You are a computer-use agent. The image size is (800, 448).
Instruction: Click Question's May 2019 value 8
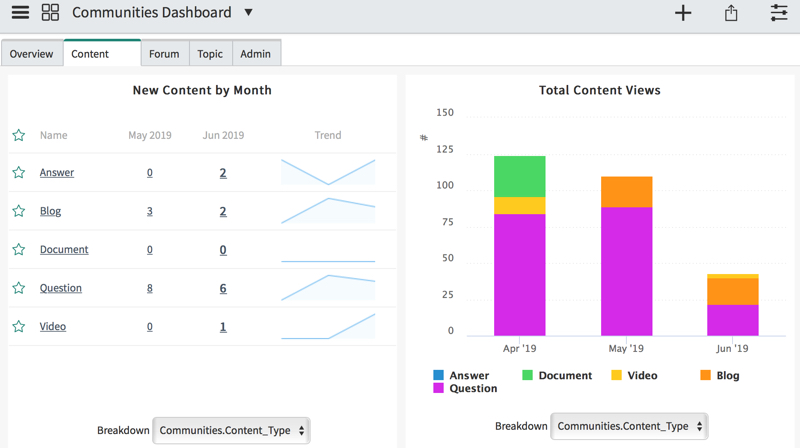point(149,288)
